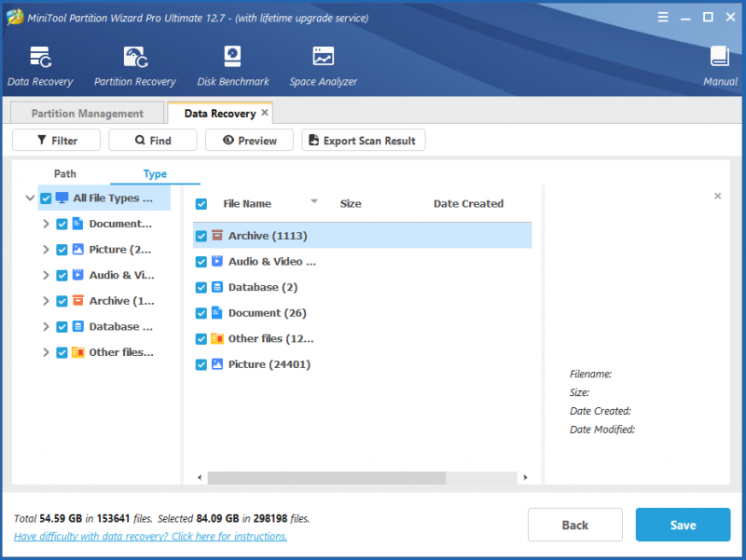Expand the Archive node in the tree
This screenshot has width=746, height=560.
(x=46, y=301)
